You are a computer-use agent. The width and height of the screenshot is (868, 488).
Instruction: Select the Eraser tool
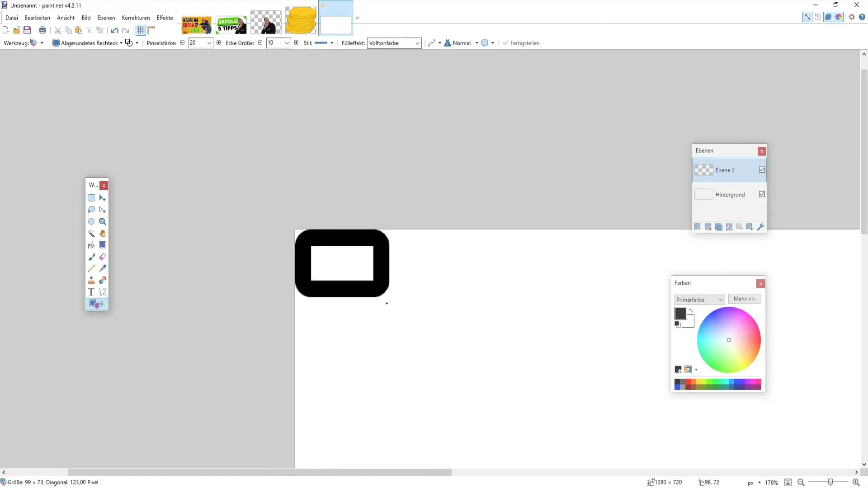click(103, 257)
